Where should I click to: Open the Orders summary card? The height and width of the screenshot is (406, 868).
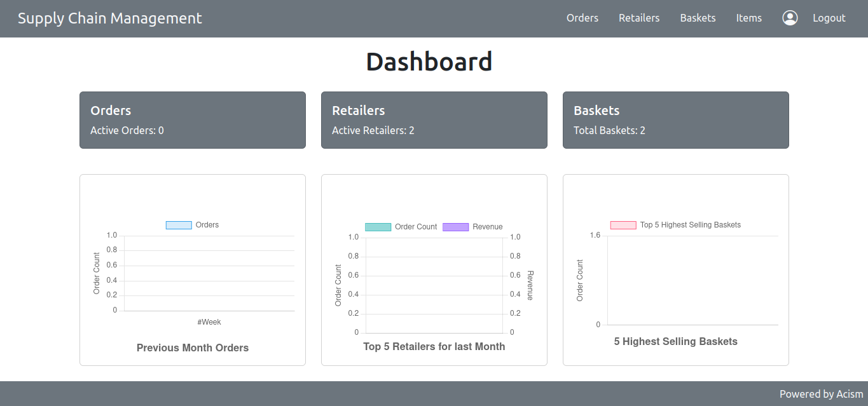click(x=193, y=120)
